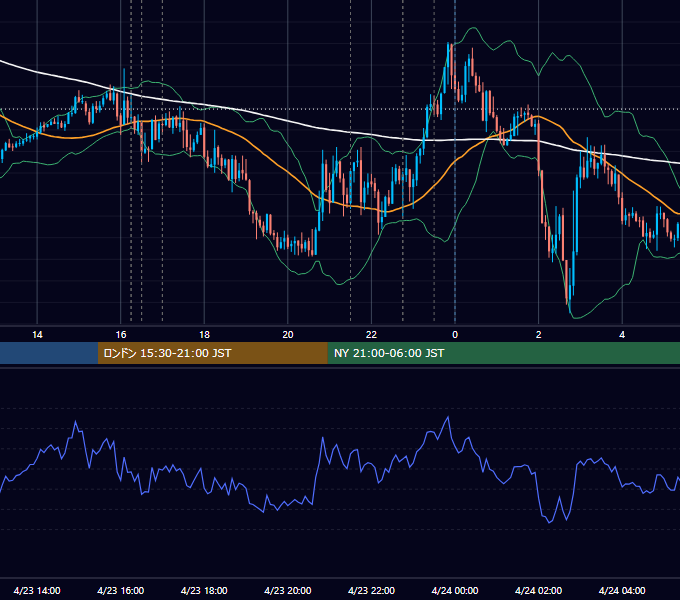680x600 pixels.
Task: Click the 0 hour label on chart axis
Action: pos(455,335)
